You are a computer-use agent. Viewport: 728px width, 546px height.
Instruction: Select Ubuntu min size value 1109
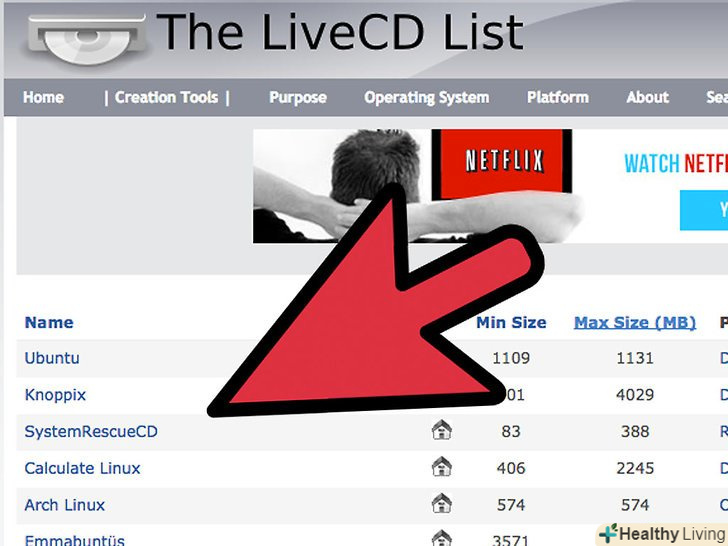(511, 358)
